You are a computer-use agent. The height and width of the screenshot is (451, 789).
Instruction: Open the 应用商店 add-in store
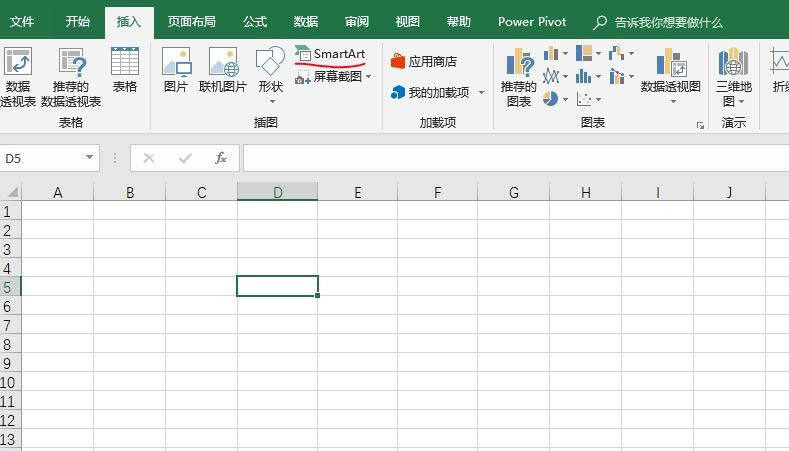click(x=424, y=61)
